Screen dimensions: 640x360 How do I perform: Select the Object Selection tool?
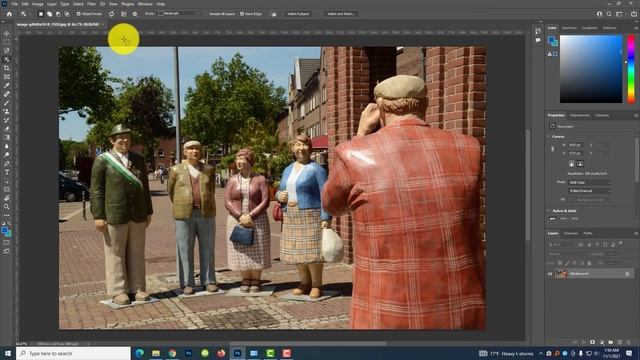[x=7, y=60]
